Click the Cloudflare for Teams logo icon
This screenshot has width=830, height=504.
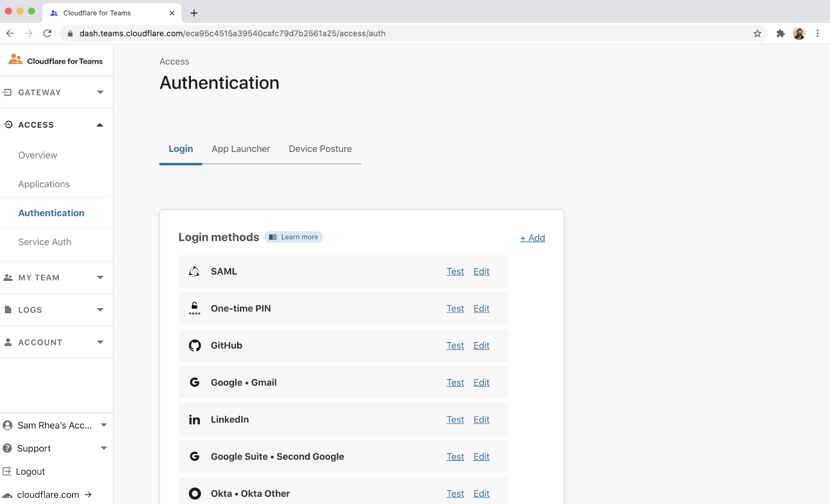click(16, 59)
